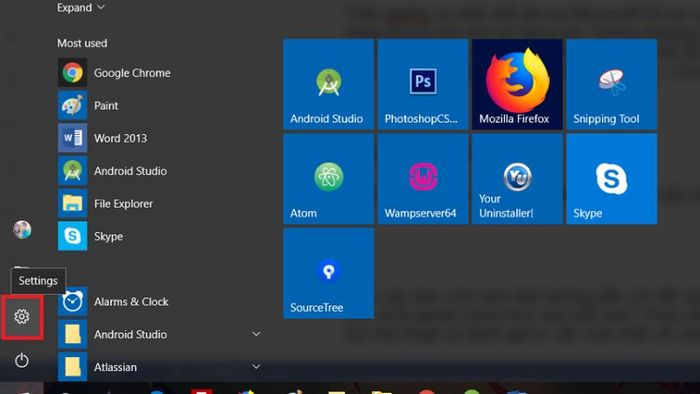Image resolution: width=700 pixels, height=394 pixels.
Task: Expand the Android Studio folder chevron
Action: pos(256,334)
